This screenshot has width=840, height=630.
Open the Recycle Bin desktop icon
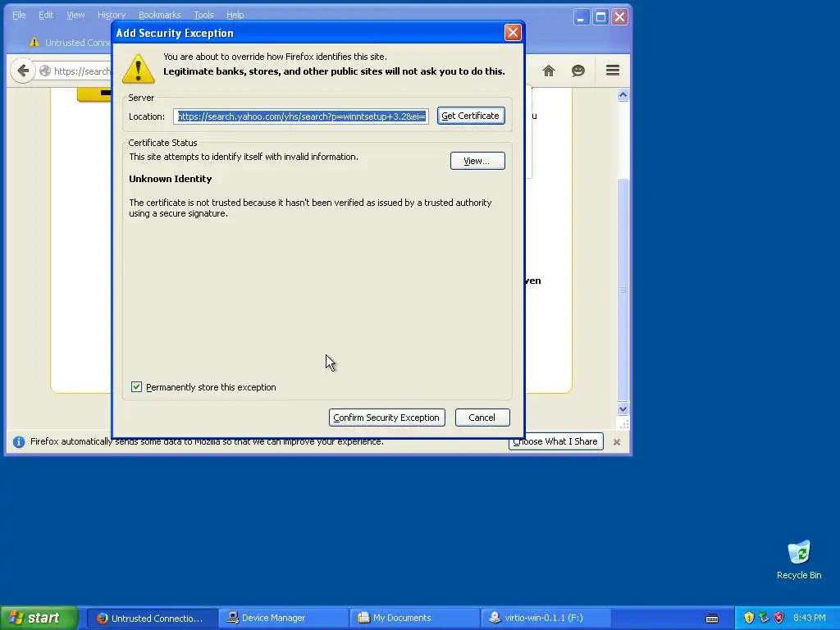click(x=799, y=559)
